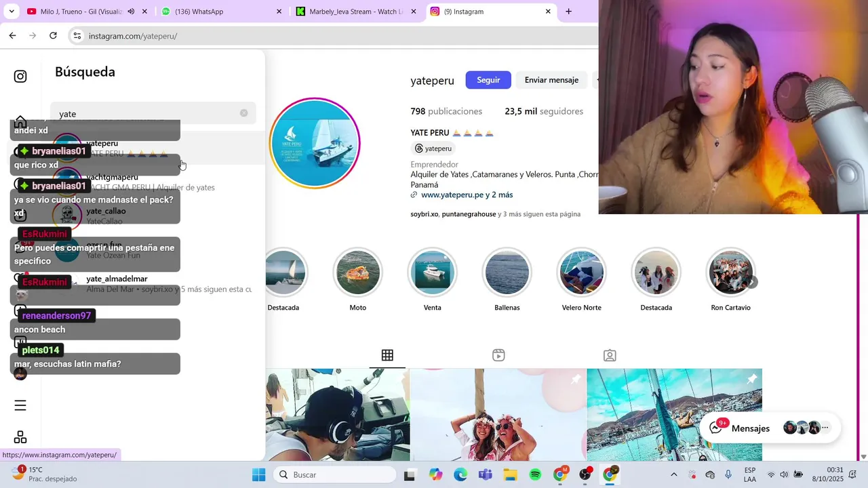This screenshot has width=868, height=488.
Task: Show the posts grid tab
Action: (387, 355)
